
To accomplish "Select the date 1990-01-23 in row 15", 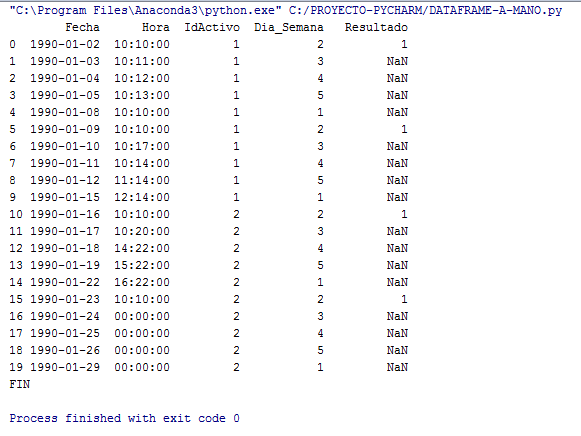I will click(x=65, y=299).
